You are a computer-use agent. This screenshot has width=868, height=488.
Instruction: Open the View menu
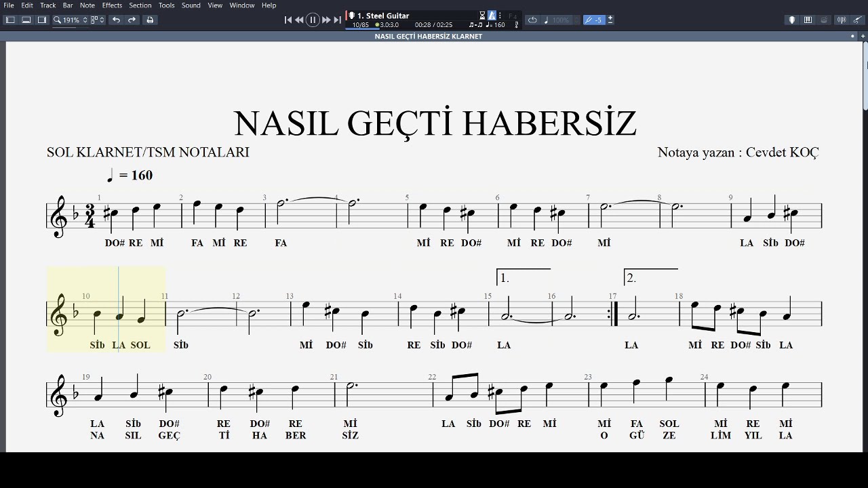[215, 5]
